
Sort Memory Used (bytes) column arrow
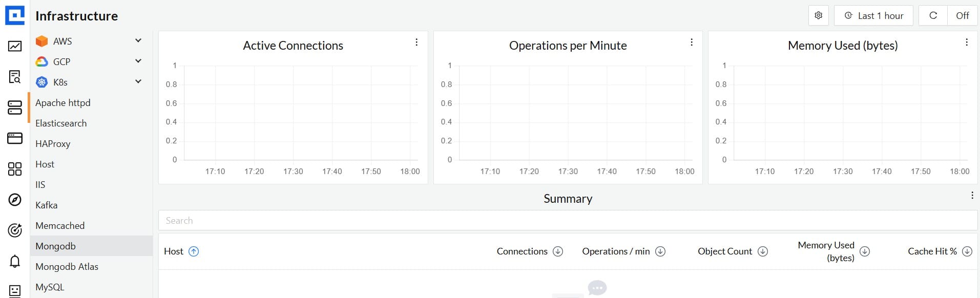(865, 251)
